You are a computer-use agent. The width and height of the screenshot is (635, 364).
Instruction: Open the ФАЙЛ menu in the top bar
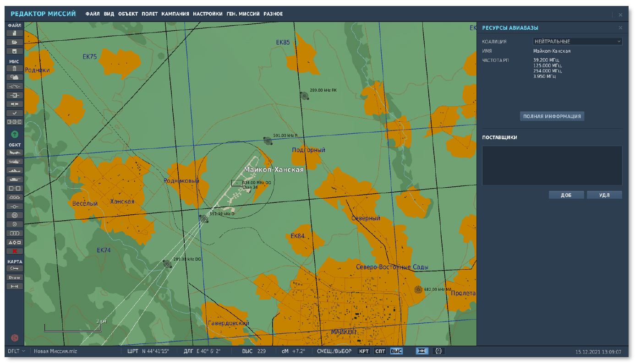93,14
